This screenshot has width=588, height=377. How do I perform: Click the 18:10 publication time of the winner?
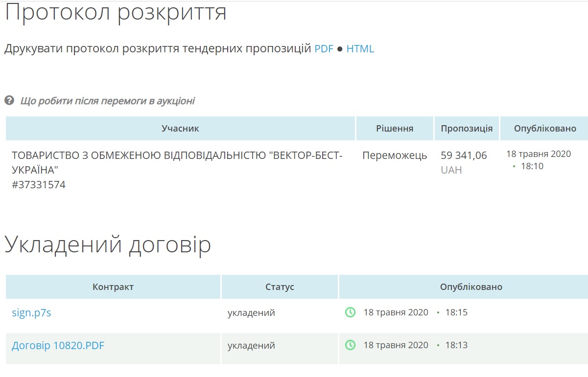(532, 166)
